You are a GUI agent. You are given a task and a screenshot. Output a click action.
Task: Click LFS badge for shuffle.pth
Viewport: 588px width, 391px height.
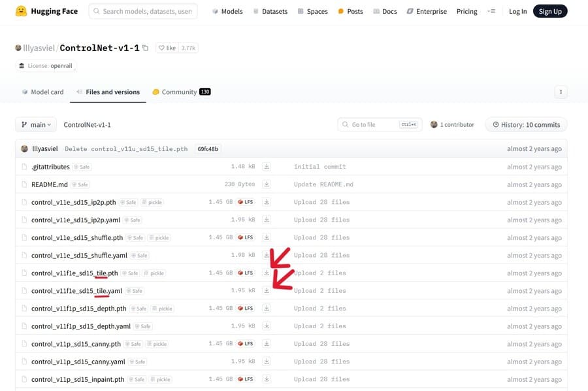tap(245, 237)
